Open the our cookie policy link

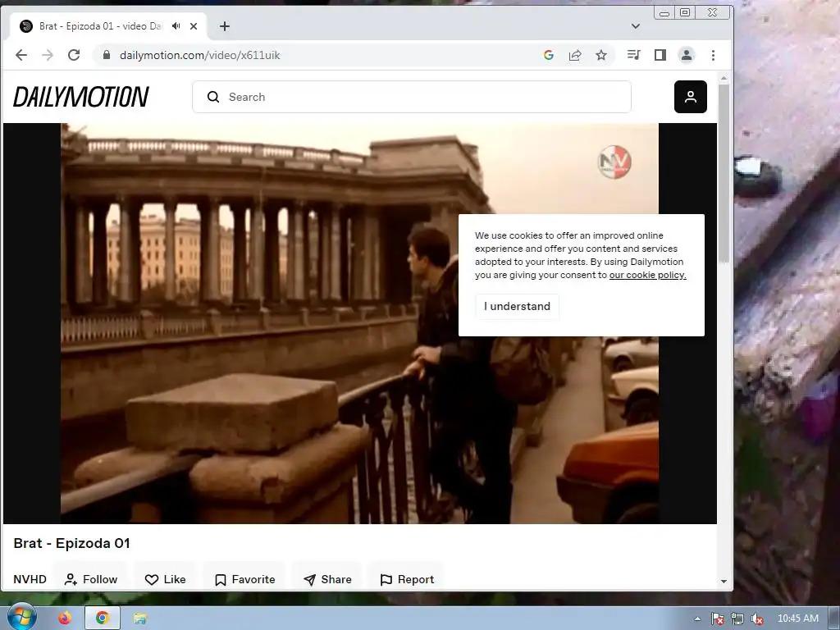click(x=648, y=275)
